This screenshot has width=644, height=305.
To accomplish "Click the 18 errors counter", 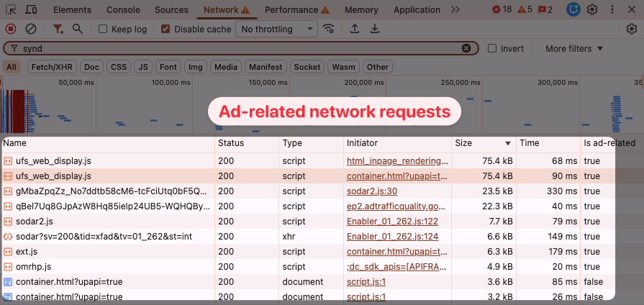I will [x=502, y=9].
